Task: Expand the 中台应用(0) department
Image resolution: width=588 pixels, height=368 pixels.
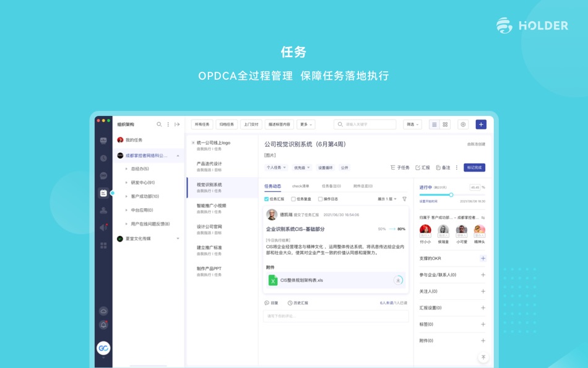Action: click(126, 210)
